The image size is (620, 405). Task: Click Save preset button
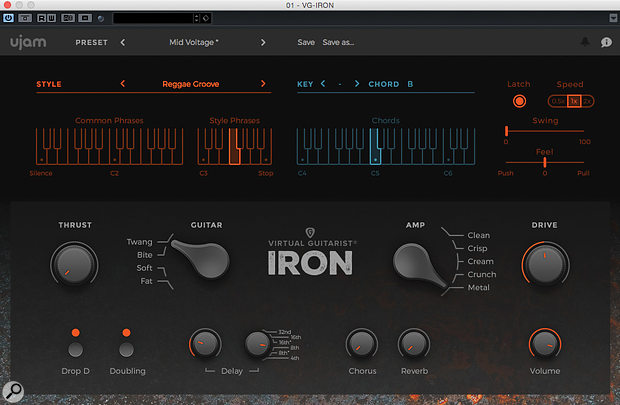(306, 42)
